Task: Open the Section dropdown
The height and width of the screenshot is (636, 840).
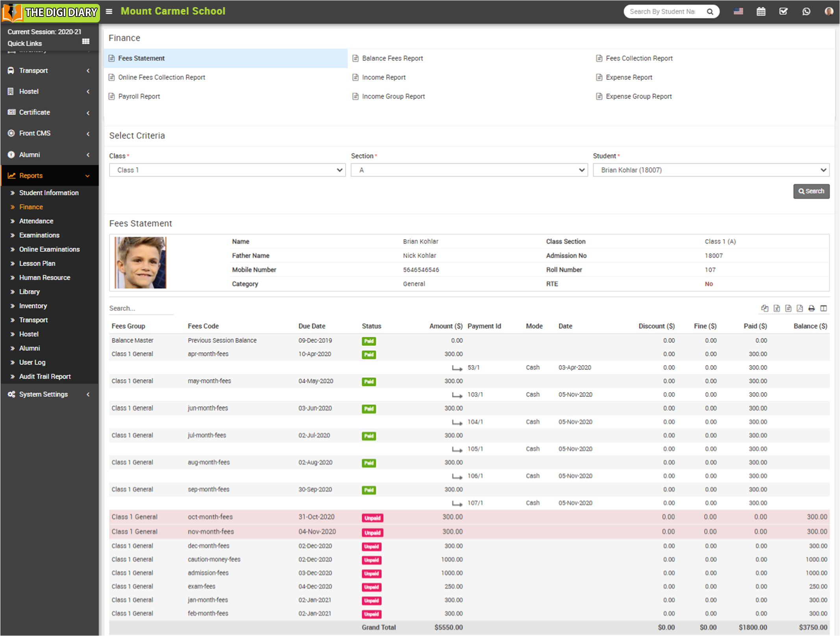Action: point(469,170)
